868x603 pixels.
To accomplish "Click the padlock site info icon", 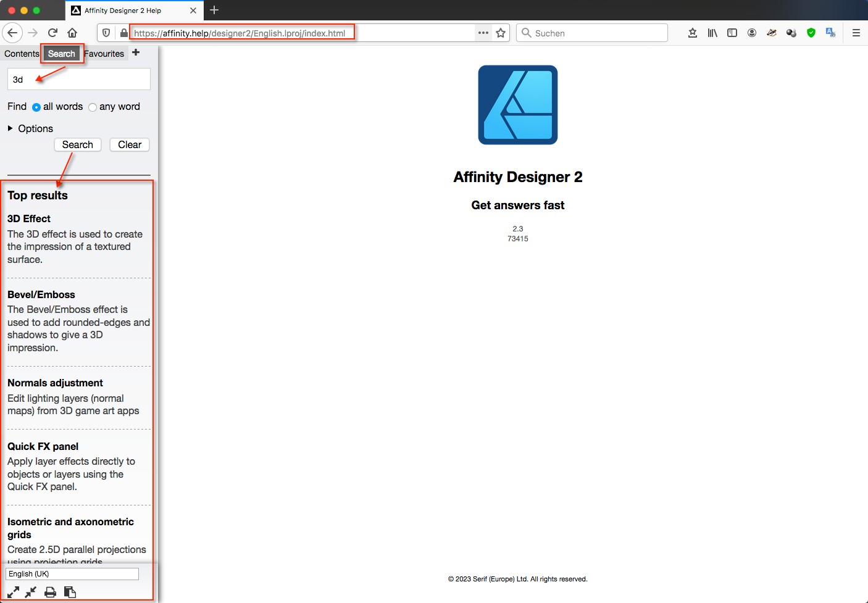I will 124,33.
